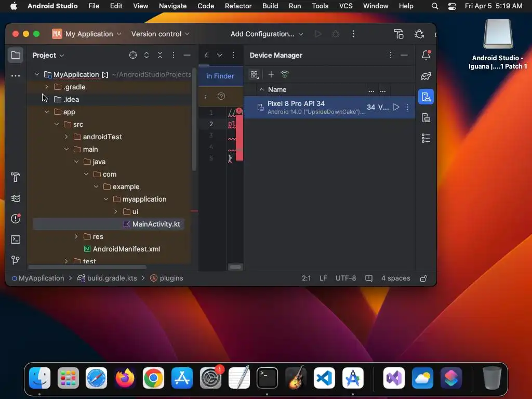Open the VCS menu
Viewport: 532px width, 399px height.
(345, 6)
